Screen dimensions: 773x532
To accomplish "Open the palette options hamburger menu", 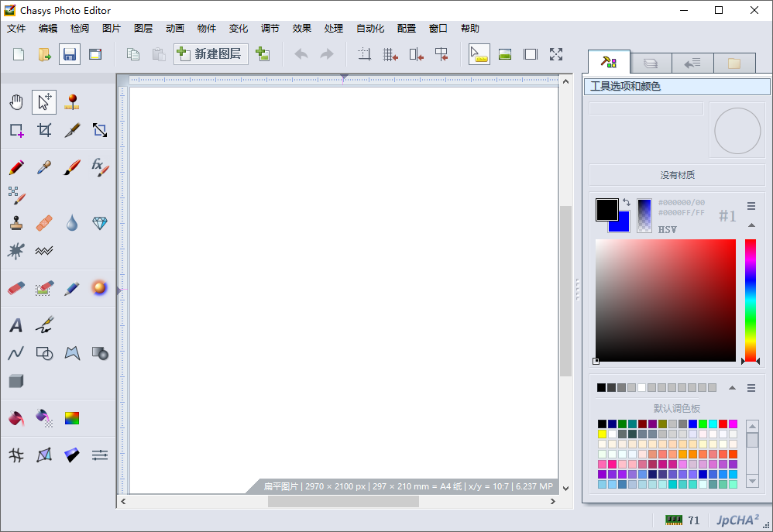I will click(x=751, y=388).
